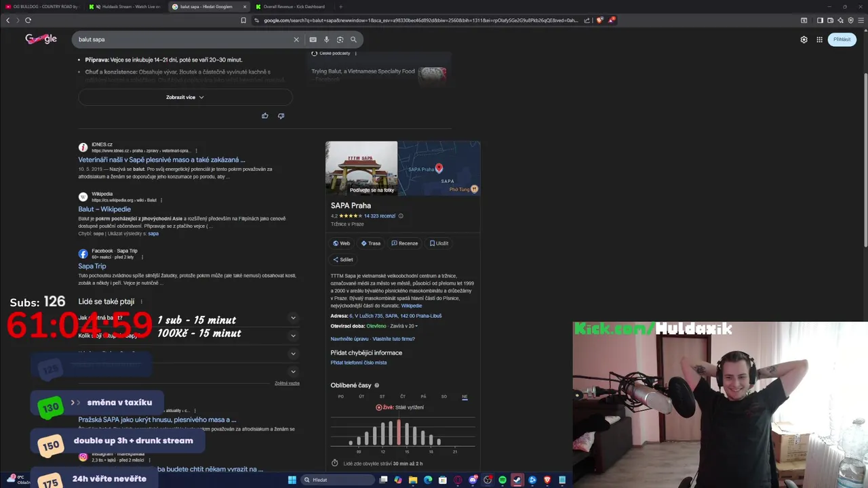Open Opera GX from the taskbar

pos(458,480)
